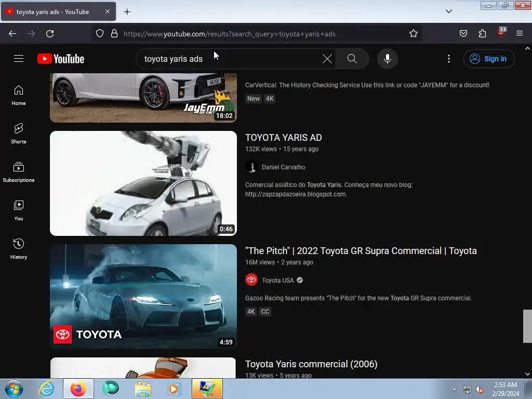Click the Sign in button
Viewport: 532px width, 399px height.
tap(489, 59)
